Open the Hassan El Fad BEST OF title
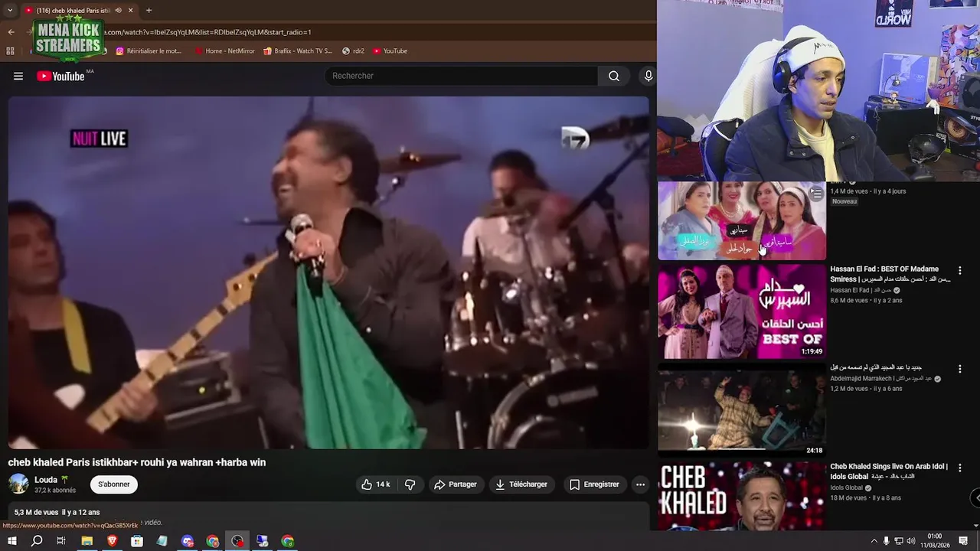The height and width of the screenshot is (551, 980). pos(890,274)
